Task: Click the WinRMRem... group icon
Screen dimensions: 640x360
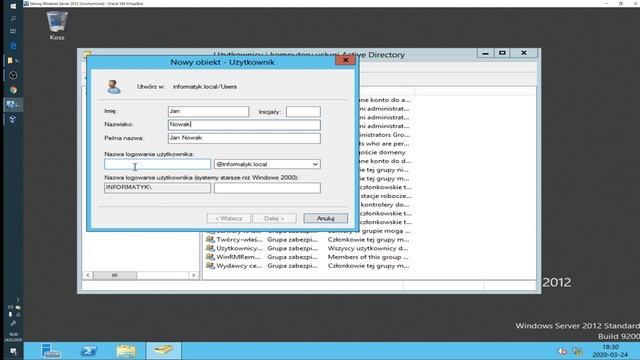Action: pyautogui.click(x=210, y=257)
